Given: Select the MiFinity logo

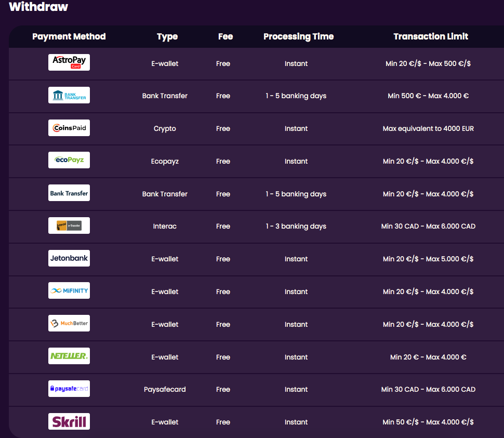Looking at the screenshot, I should 69,291.
